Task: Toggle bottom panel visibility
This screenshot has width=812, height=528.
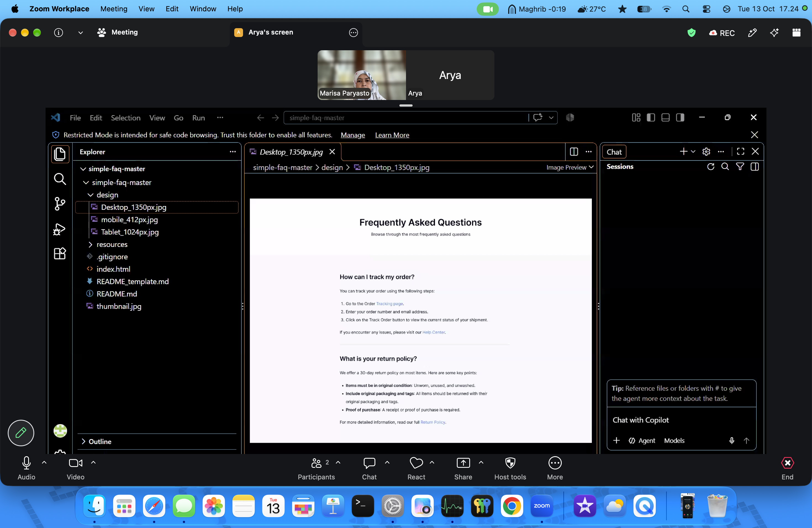Action: (x=665, y=118)
